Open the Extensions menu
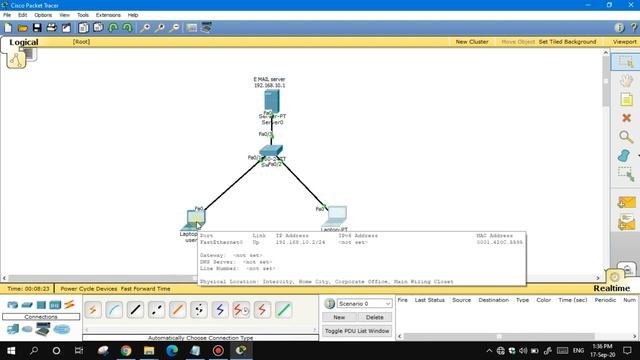640x360 pixels. [x=108, y=15]
